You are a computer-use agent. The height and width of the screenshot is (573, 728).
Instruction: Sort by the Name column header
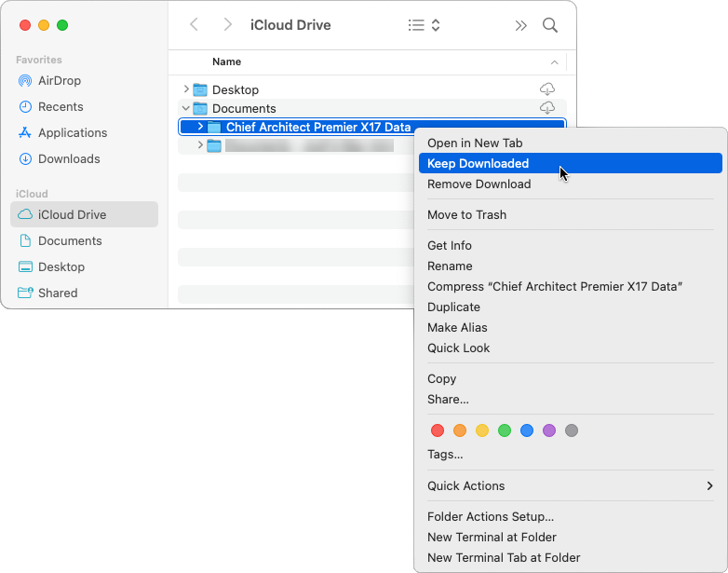226,61
